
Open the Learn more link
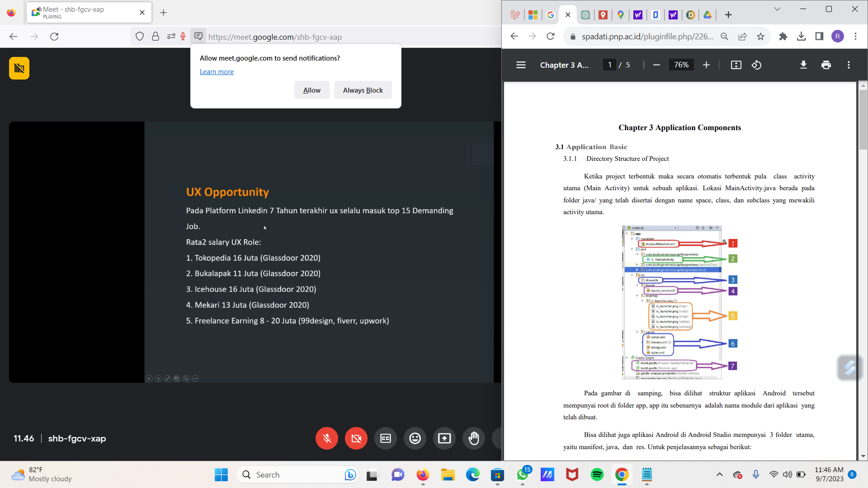pos(217,72)
